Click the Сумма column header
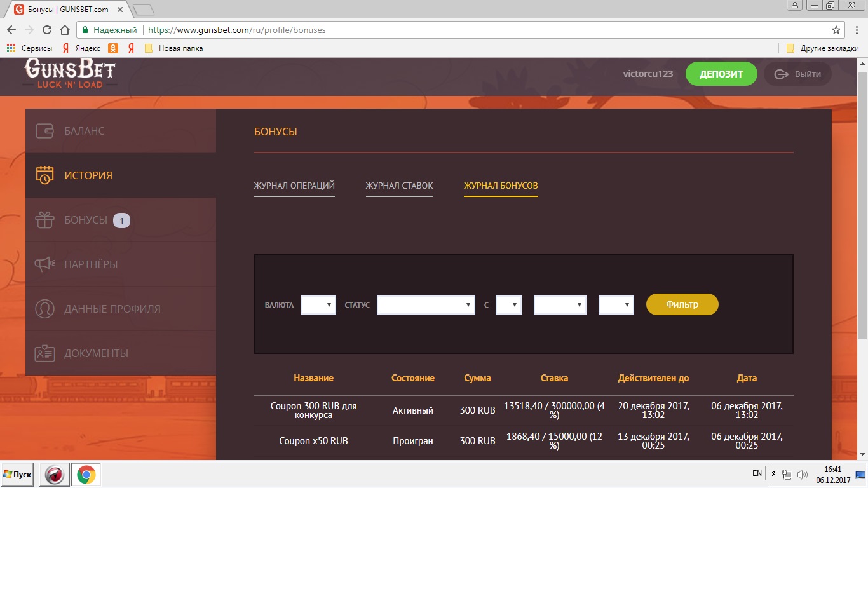 coord(477,378)
